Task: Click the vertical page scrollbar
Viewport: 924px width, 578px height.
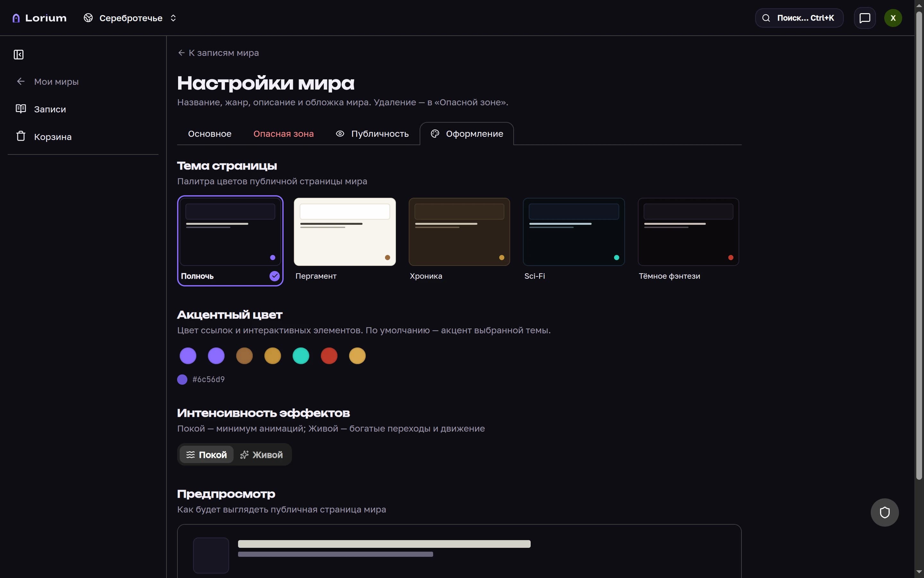Action: [919, 245]
